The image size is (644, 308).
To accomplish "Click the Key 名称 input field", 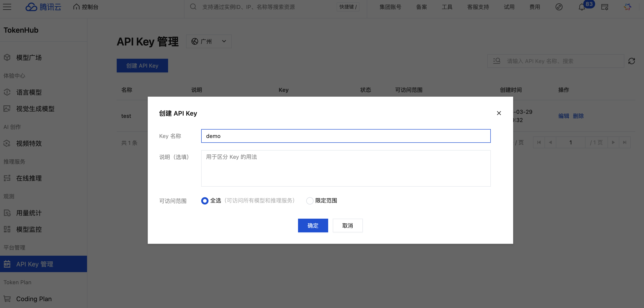I will [x=346, y=136].
